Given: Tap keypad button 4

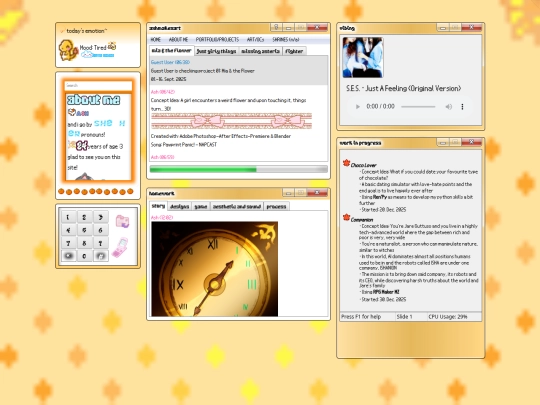Looking at the screenshot, I should 68,230.
